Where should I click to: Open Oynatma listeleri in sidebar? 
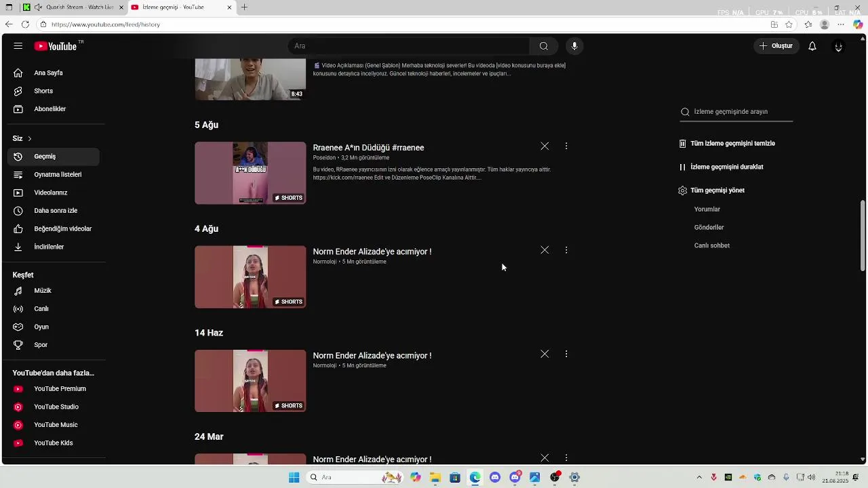(54, 175)
